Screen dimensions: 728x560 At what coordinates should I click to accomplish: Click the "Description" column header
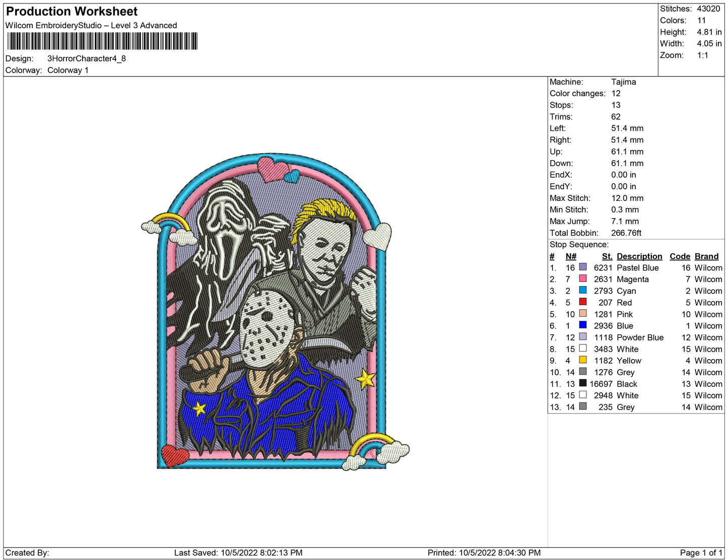(639, 256)
